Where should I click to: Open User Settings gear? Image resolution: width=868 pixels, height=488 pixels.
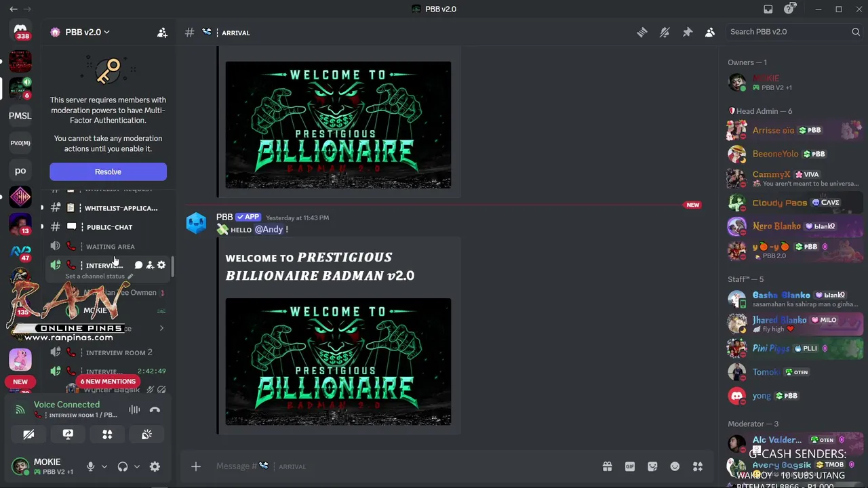click(x=155, y=466)
